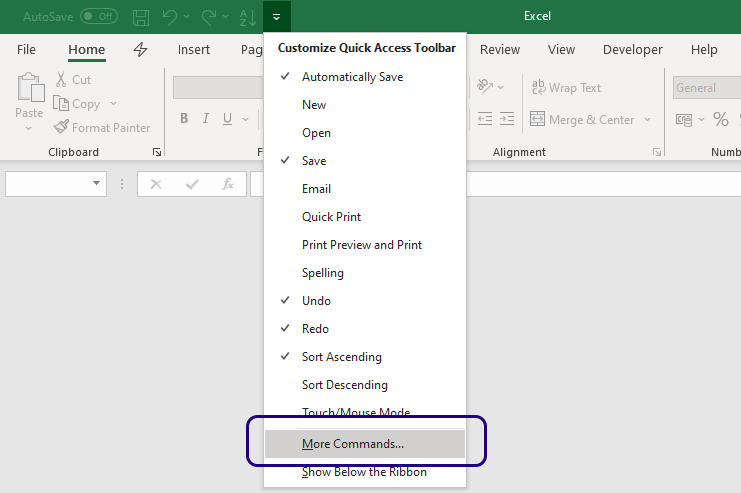741x493 pixels.
Task: Add Quick Print to the toolbar
Action: (x=365, y=216)
